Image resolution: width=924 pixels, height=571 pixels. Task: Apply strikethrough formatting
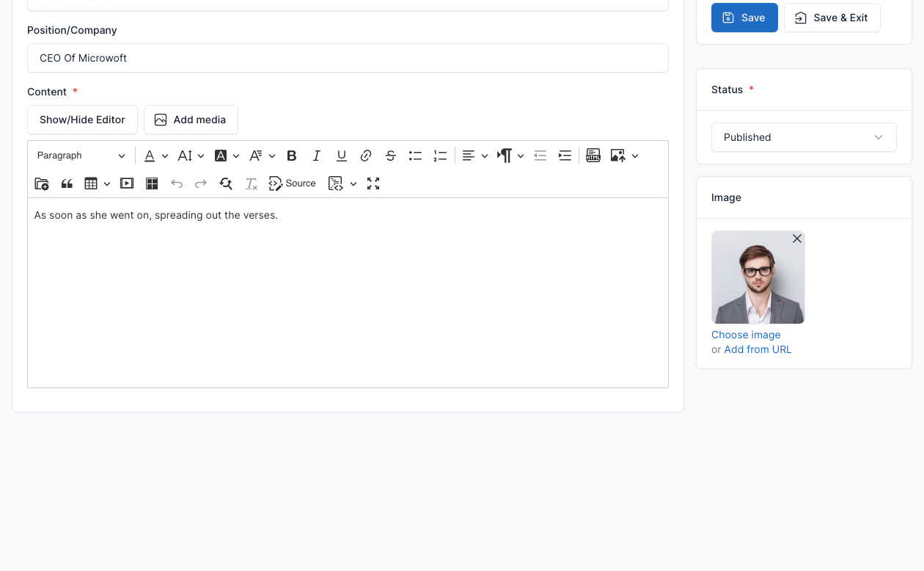(x=391, y=156)
